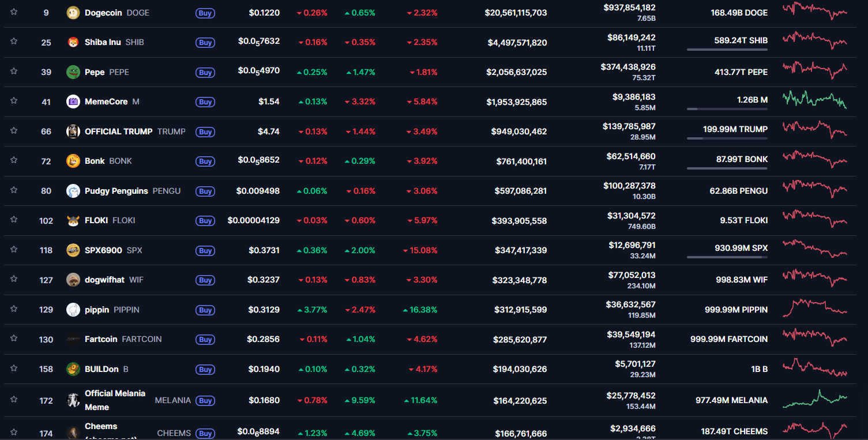Toggle the pippin watchlist star icon

click(x=14, y=309)
